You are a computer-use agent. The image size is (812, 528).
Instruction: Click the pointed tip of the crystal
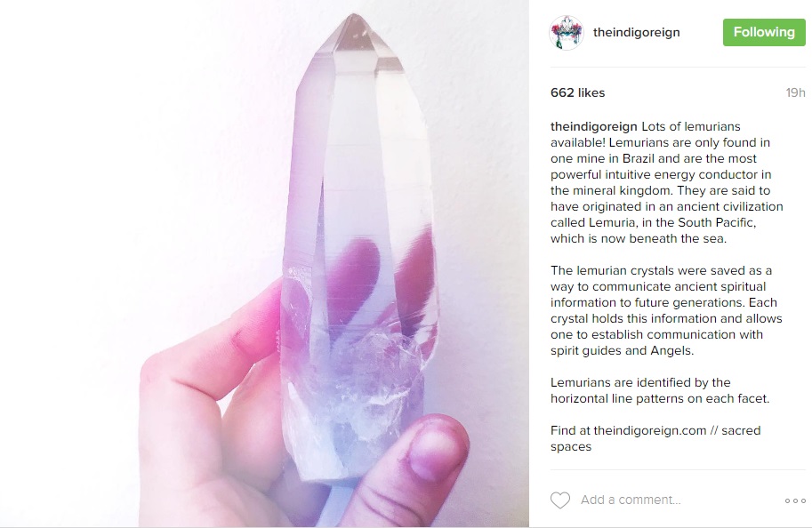(x=354, y=31)
